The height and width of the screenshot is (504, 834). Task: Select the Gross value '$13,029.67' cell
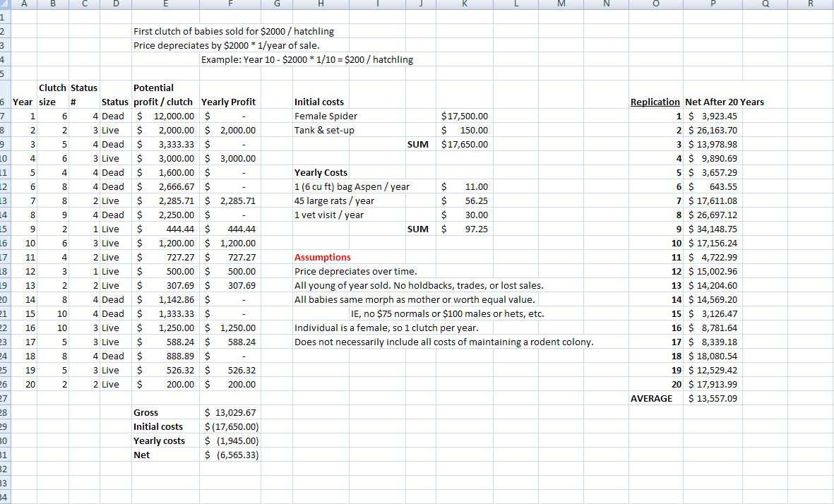pos(230,412)
